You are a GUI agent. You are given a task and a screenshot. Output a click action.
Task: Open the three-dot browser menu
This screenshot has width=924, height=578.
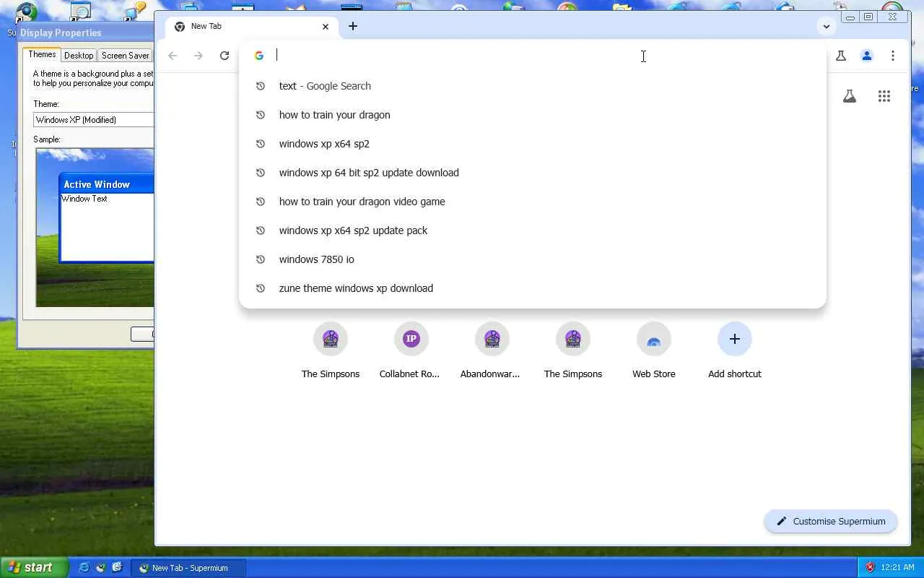coord(893,56)
